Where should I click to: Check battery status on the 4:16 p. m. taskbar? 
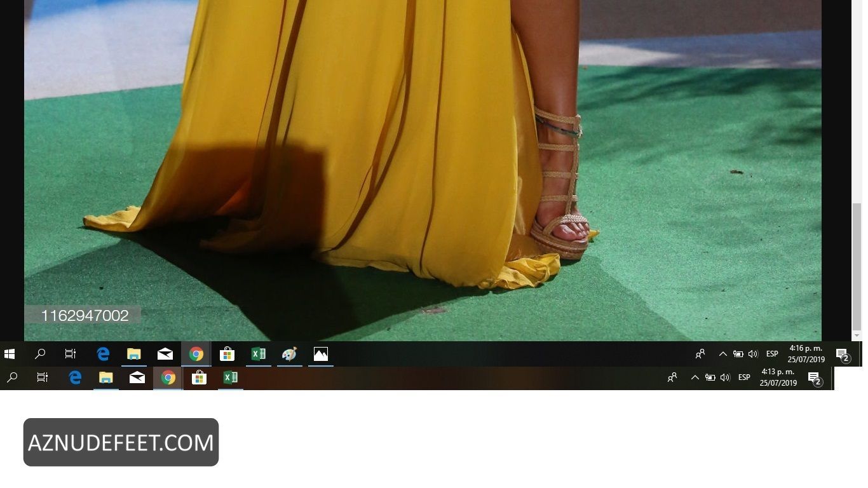click(738, 354)
